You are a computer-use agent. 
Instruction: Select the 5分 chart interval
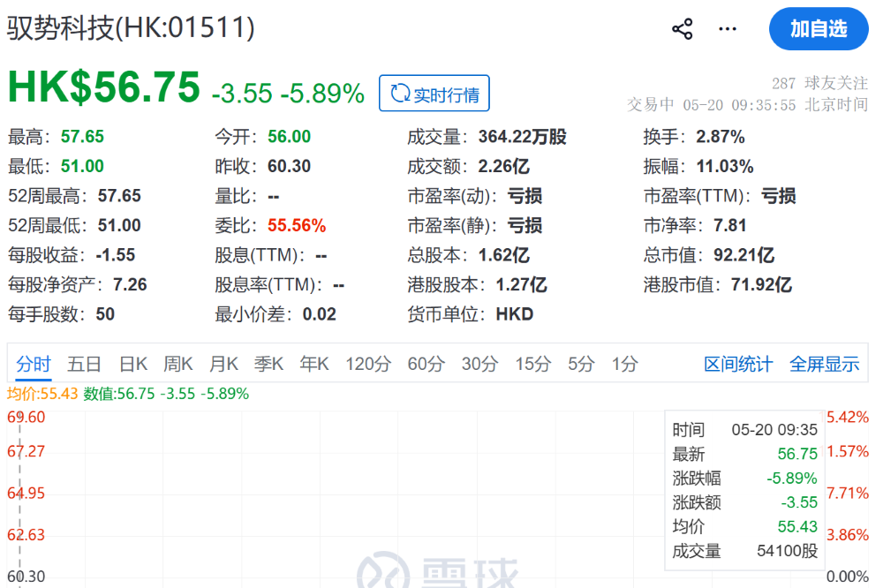tap(581, 364)
